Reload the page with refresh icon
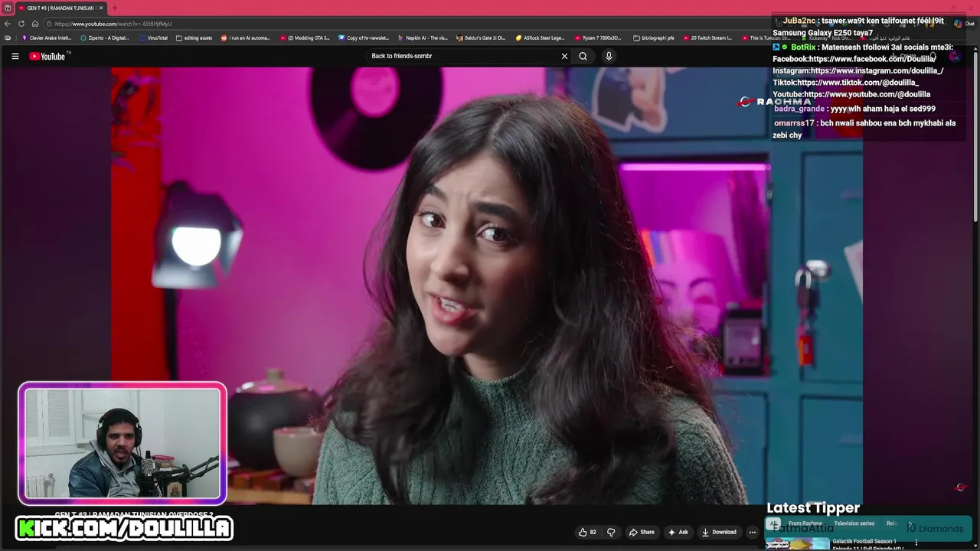This screenshot has width=980, height=551. coord(21,24)
